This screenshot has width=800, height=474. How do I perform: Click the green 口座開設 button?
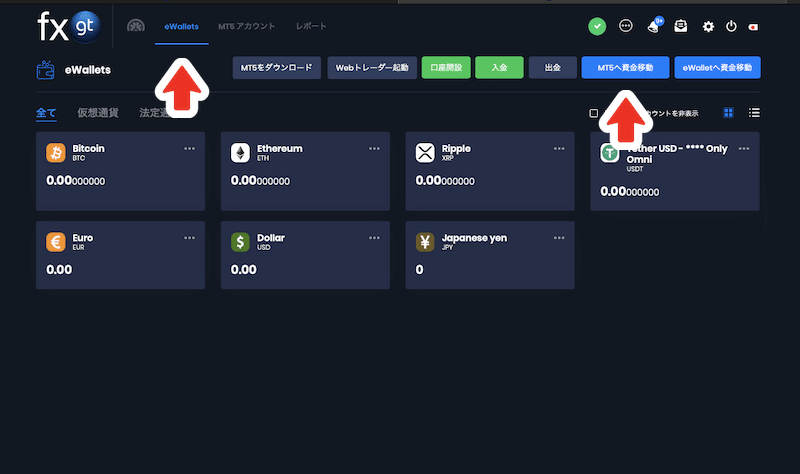[x=446, y=67]
